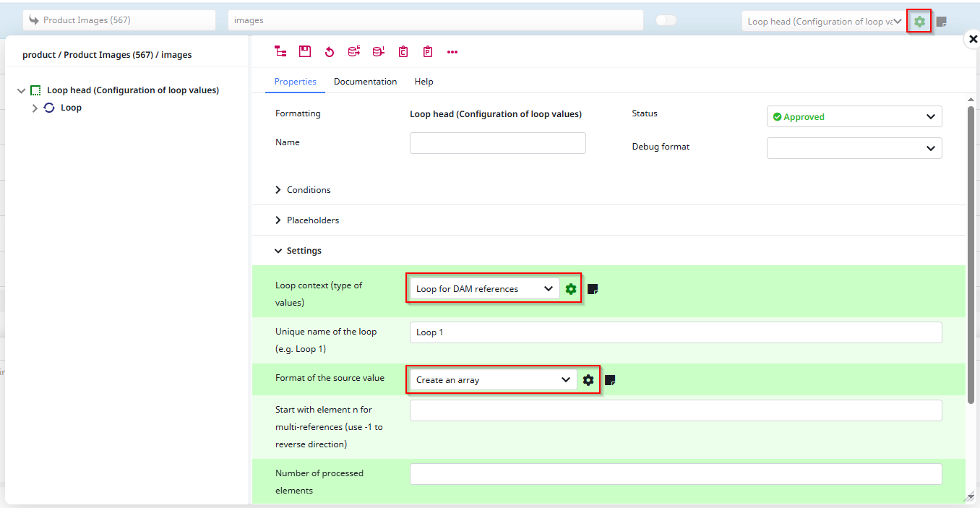This screenshot has width=980, height=508.
Task: Paste settings via the clipboard P icon
Action: pos(427,51)
